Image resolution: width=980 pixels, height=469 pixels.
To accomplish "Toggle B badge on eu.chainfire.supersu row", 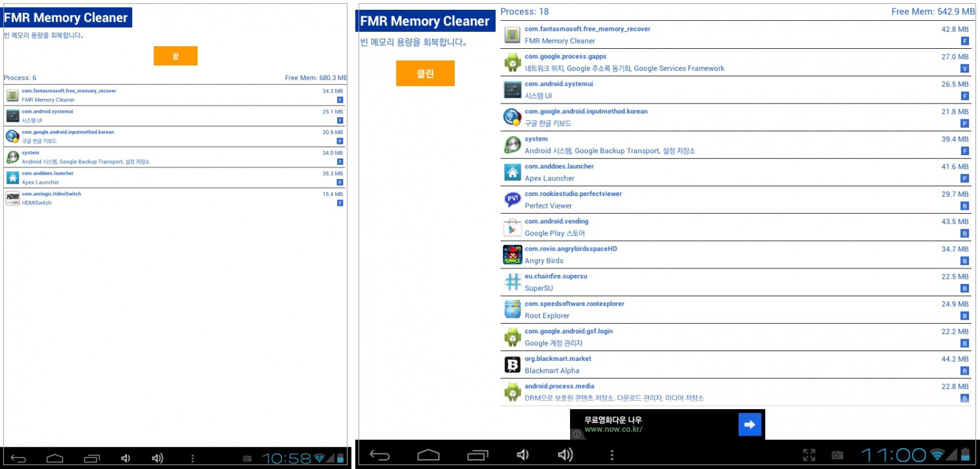I will [964, 288].
